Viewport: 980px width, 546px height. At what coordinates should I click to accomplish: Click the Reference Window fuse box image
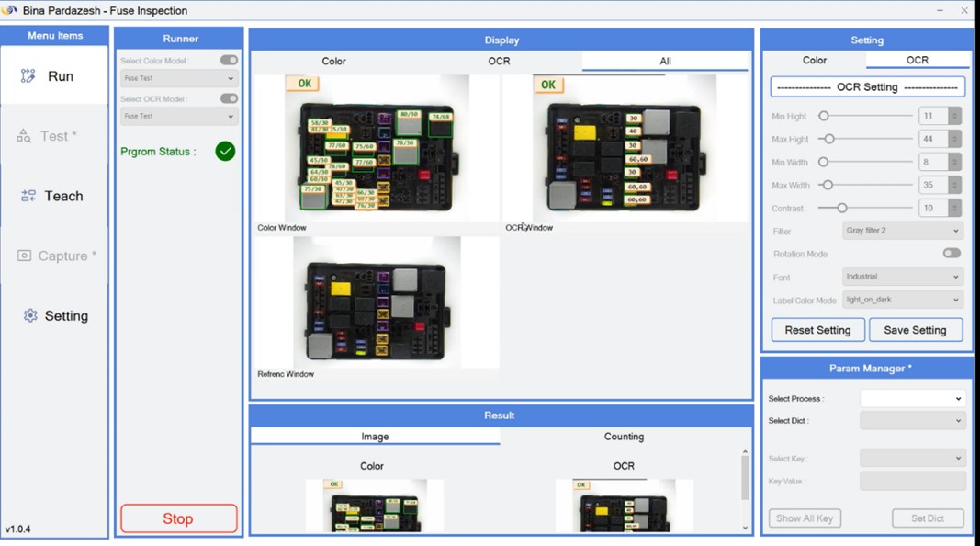coord(377,302)
